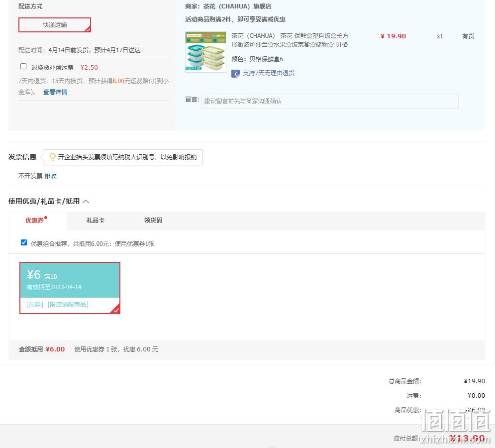The width and height of the screenshot is (495, 448).
Task: Select the 快递运输 delivery method
Action: pyautogui.click(x=55, y=25)
